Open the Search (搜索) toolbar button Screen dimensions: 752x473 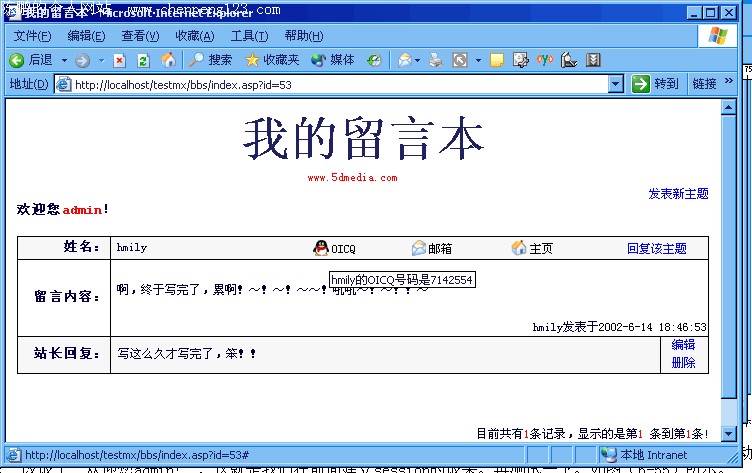point(210,60)
